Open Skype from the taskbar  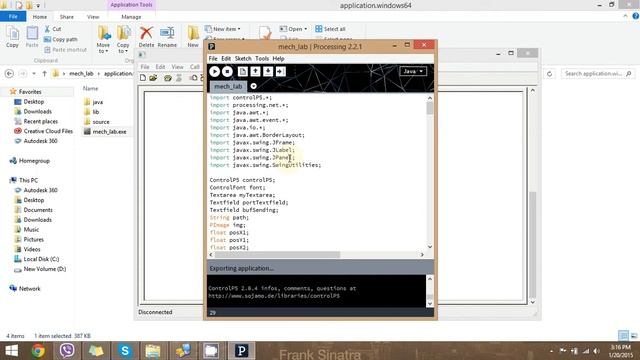click(125, 351)
